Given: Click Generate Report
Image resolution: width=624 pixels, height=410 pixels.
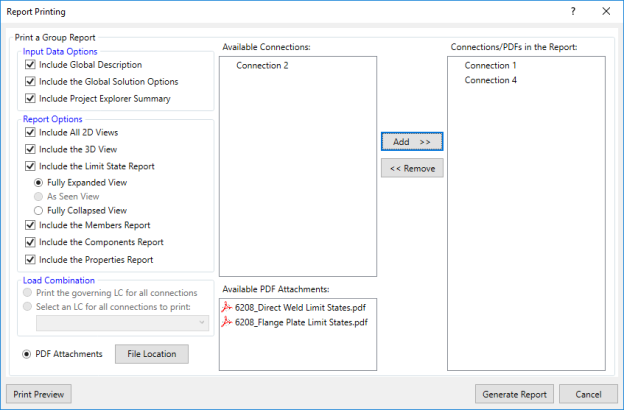Looking at the screenshot, I should (514, 394).
